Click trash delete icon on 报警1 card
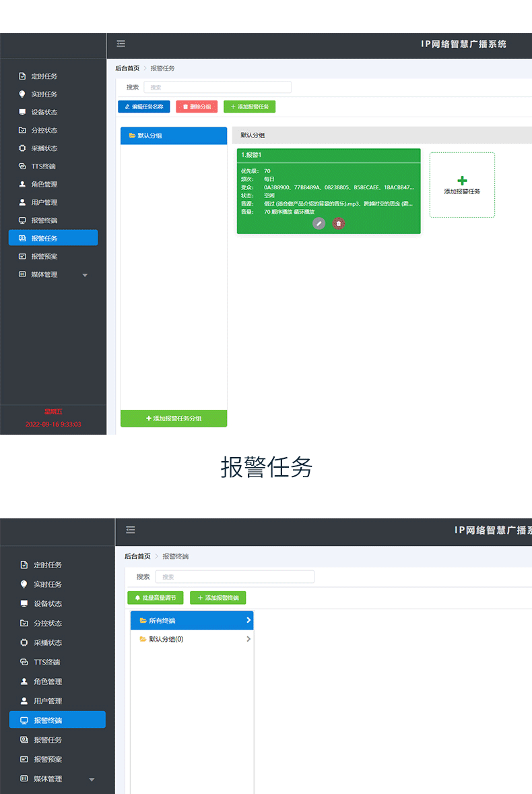The height and width of the screenshot is (794, 532). click(339, 223)
